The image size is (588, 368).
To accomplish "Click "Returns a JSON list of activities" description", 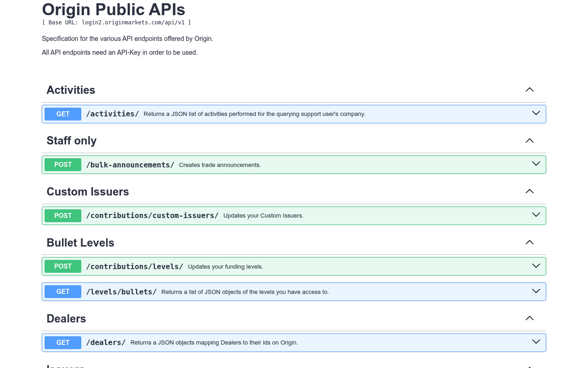I will [254, 114].
